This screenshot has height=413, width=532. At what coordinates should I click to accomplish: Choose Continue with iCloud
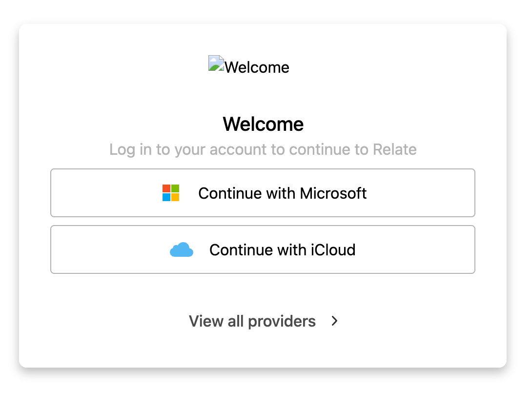[263, 249]
